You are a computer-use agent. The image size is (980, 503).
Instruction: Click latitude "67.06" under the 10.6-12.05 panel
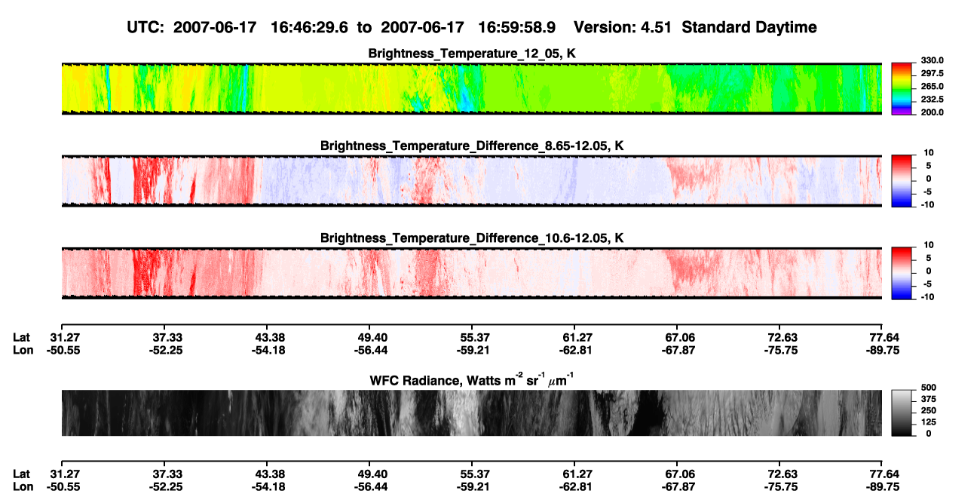[680, 337]
